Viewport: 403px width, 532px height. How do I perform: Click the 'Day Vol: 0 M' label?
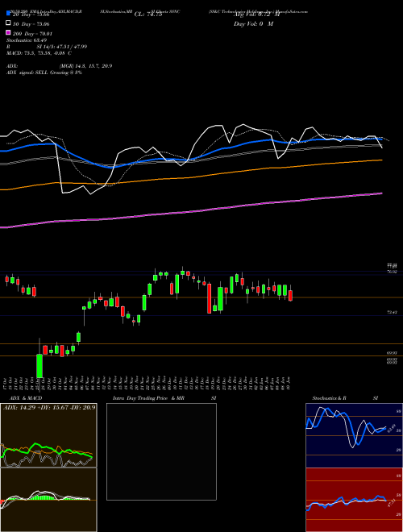pos(253,24)
